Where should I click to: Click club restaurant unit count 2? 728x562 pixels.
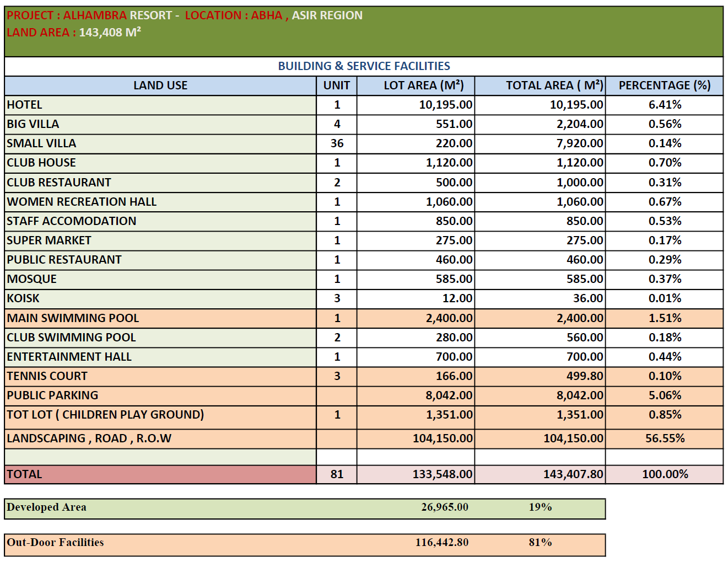pyautogui.click(x=337, y=183)
